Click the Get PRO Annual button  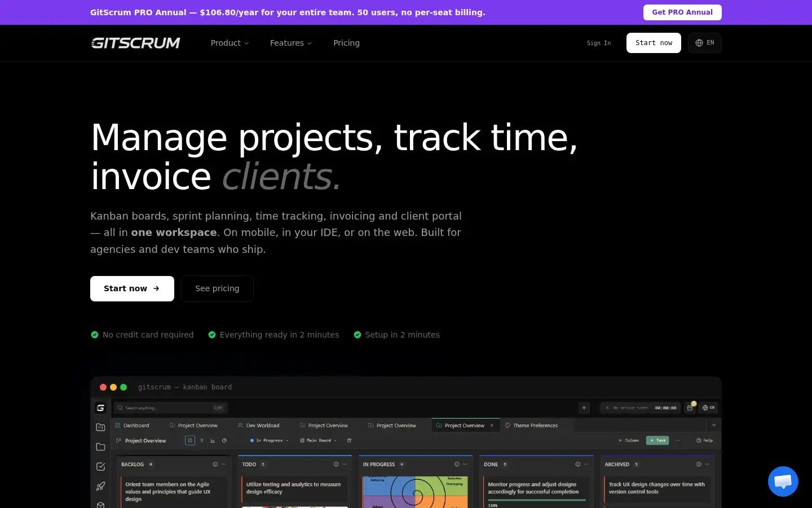coord(682,12)
